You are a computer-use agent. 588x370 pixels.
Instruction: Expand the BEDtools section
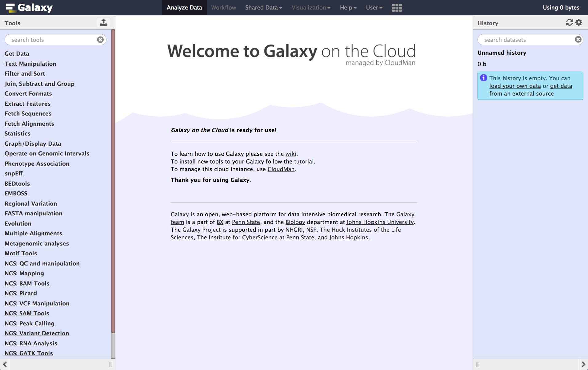17,183
